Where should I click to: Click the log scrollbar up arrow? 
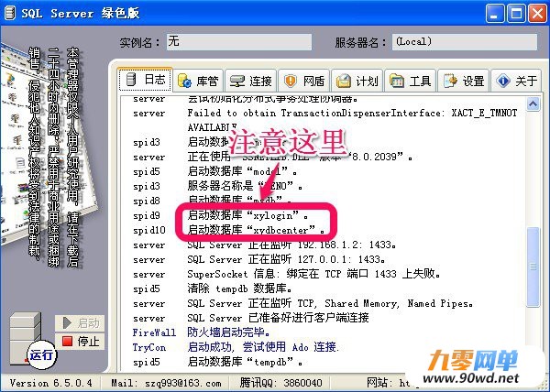click(533, 104)
